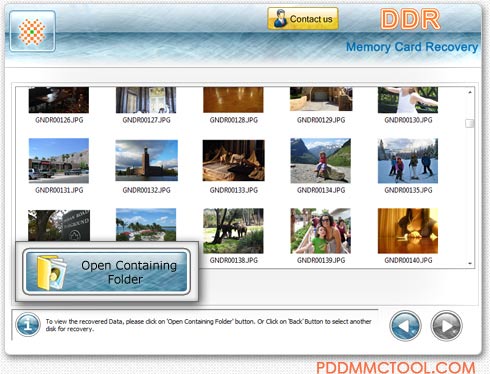Select thumbnail GNDR00126.JPG
The width and height of the screenshot is (490, 374).
coord(59,100)
